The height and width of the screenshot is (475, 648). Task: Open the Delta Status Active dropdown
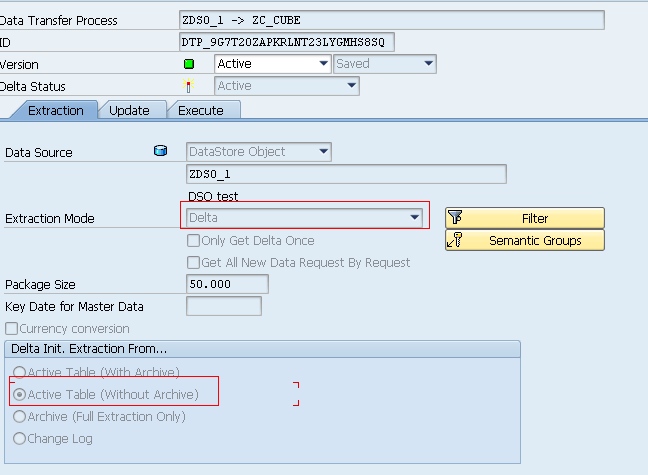click(287, 86)
